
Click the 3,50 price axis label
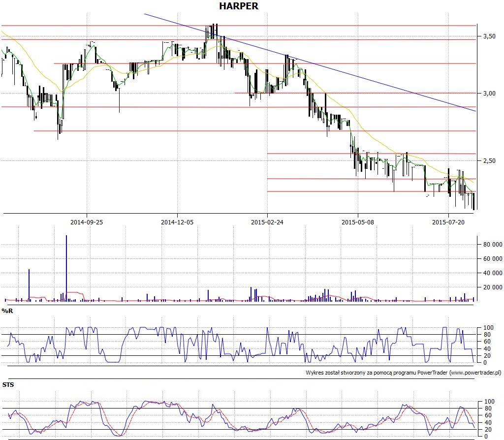tap(489, 36)
